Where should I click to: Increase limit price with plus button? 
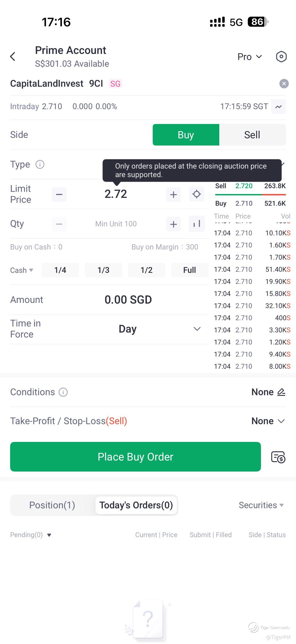173,195
